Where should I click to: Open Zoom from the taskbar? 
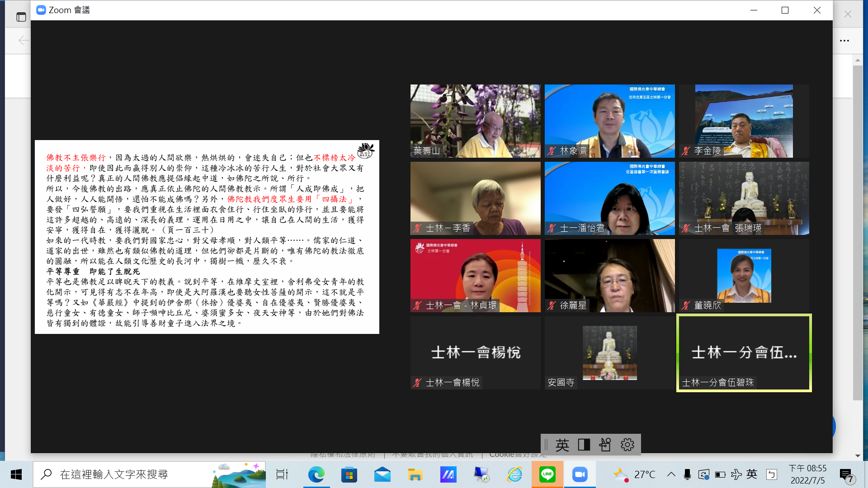pos(580,474)
